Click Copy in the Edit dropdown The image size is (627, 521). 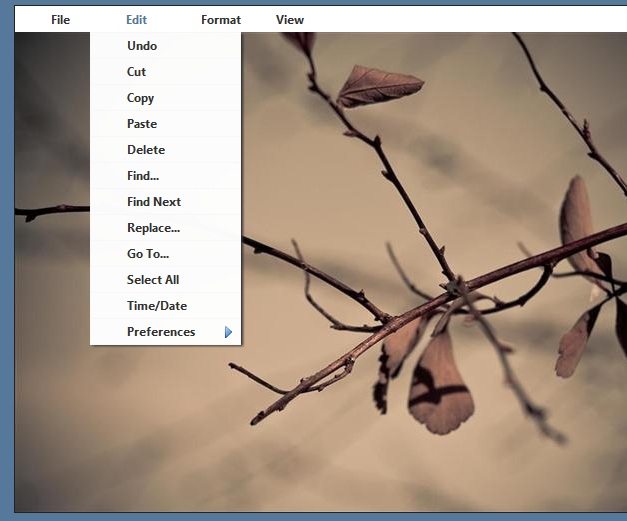[141, 98]
